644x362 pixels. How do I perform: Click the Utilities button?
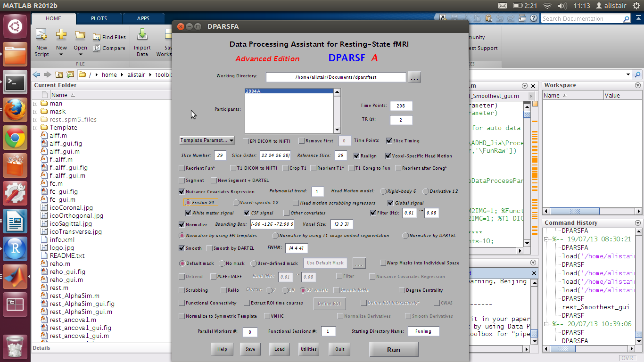308,349
